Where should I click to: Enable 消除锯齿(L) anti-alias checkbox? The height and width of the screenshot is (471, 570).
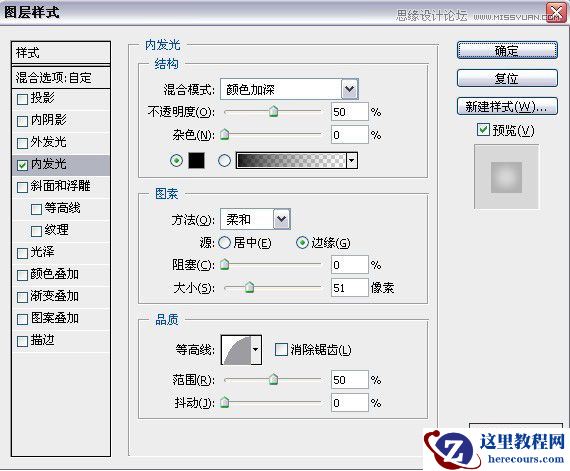(281, 350)
